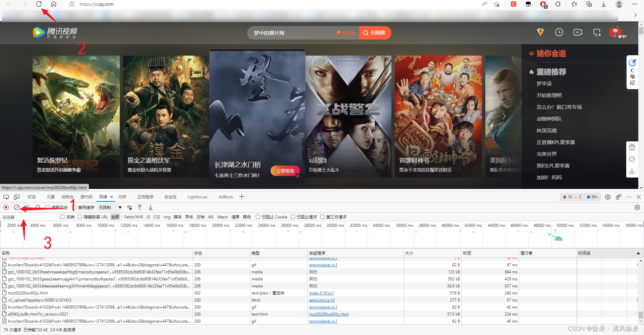The image size is (644, 335).
Task: Click next arrow on the movie carousel
Action: click(504, 116)
